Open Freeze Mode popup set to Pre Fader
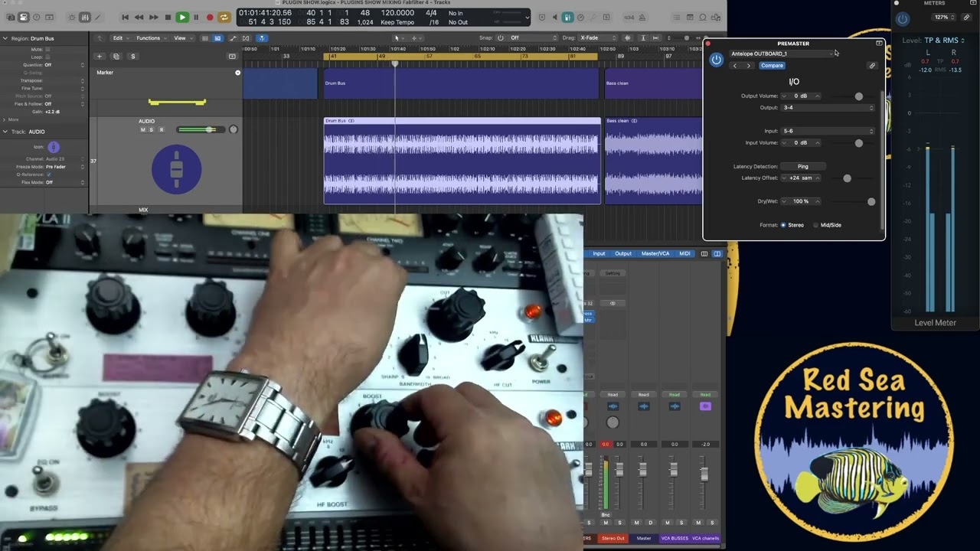Image resolution: width=980 pixels, height=551 pixels. click(x=64, y=167)
